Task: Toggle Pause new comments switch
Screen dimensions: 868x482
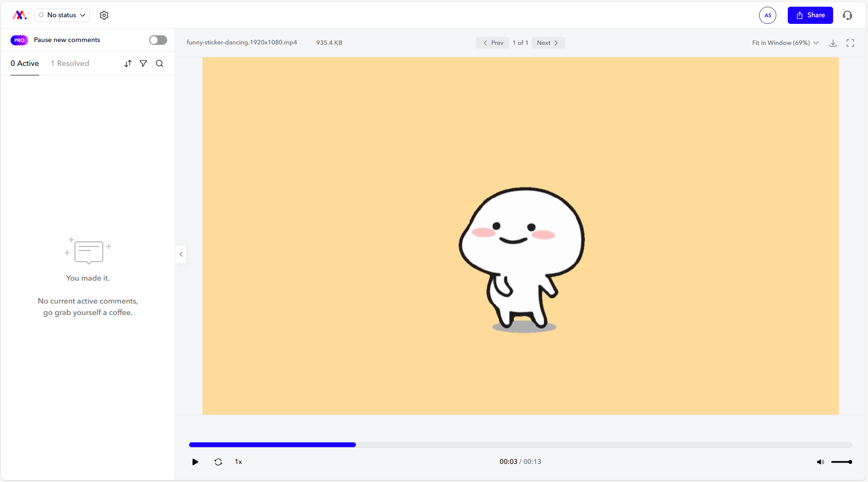Action: pos(158,40)
